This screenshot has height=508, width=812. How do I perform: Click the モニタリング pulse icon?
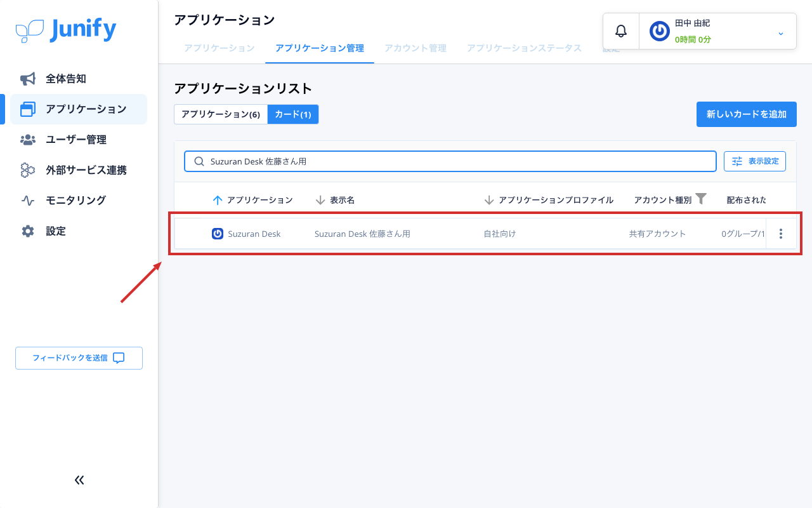tap(28, 201)
